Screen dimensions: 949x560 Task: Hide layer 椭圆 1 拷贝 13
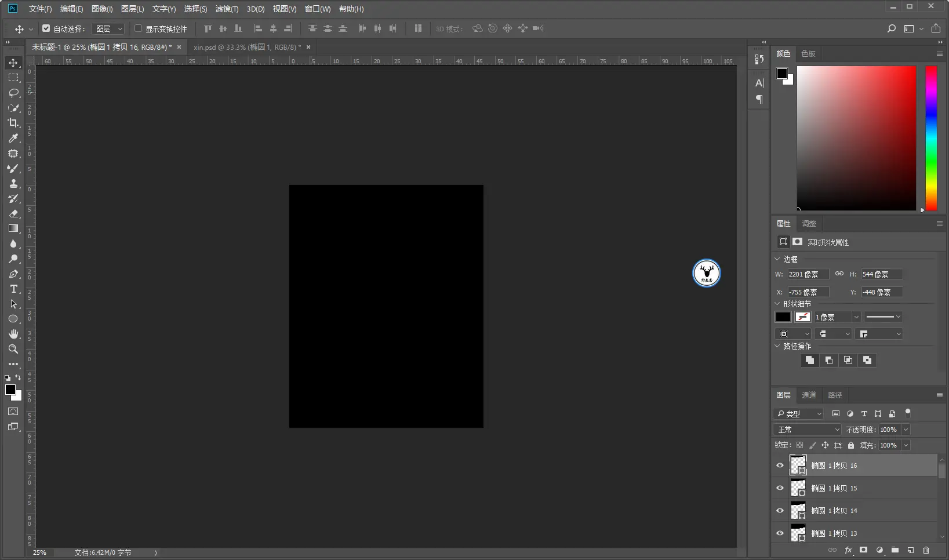[x=780, y=533]
